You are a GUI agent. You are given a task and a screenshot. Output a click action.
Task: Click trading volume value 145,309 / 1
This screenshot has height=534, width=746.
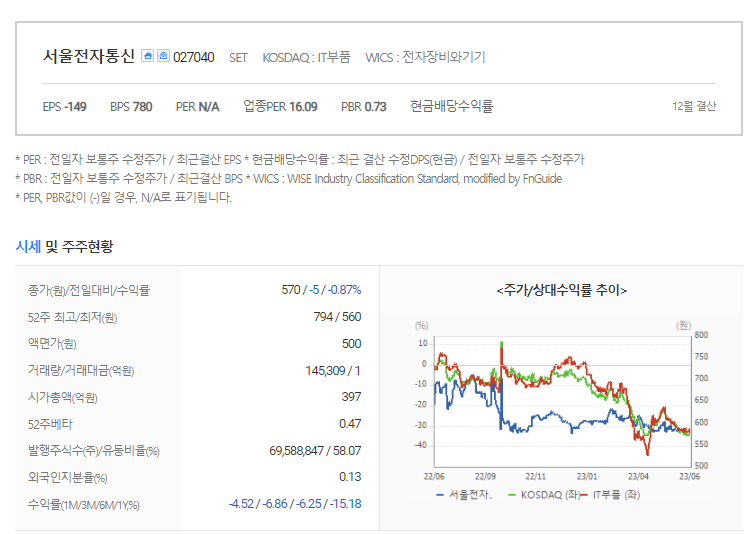click(333, 371)
